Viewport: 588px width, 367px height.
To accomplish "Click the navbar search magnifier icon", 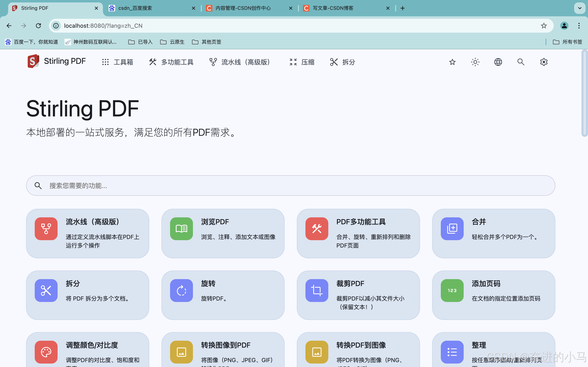I will (x=521, y=62).
